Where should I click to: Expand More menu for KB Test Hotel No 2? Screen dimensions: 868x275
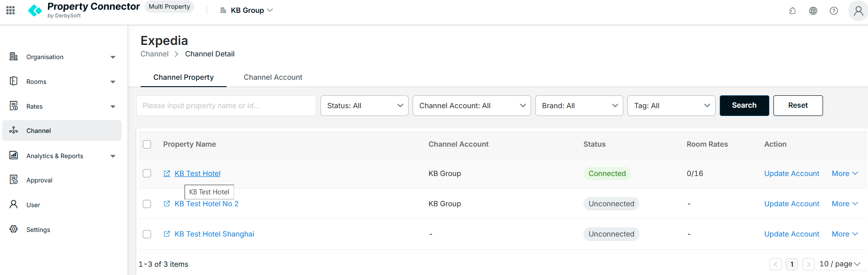(x=845, y=203)
